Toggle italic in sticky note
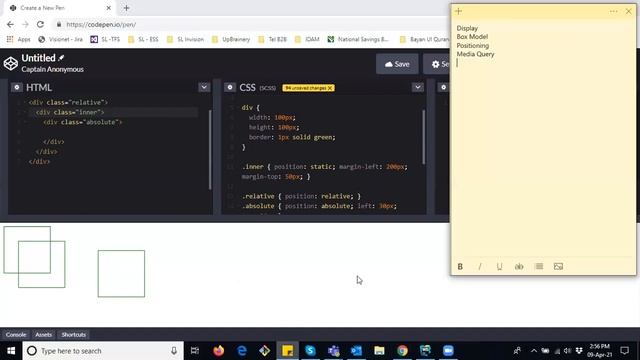Screen dimensions: 640x360 480,267
